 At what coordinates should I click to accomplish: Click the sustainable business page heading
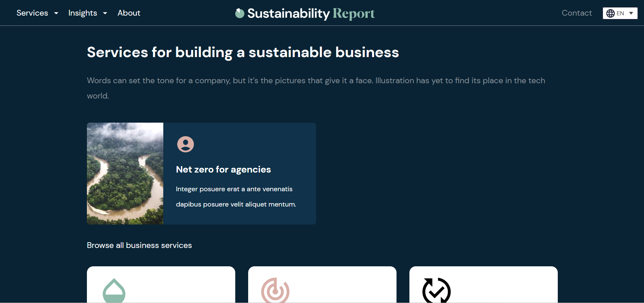tap(243, 52)
